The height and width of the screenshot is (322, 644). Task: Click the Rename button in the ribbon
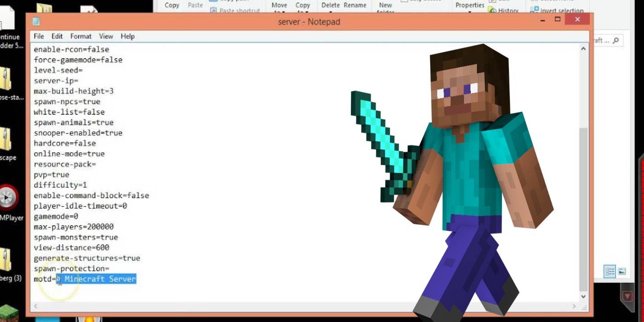pos(354,5)
